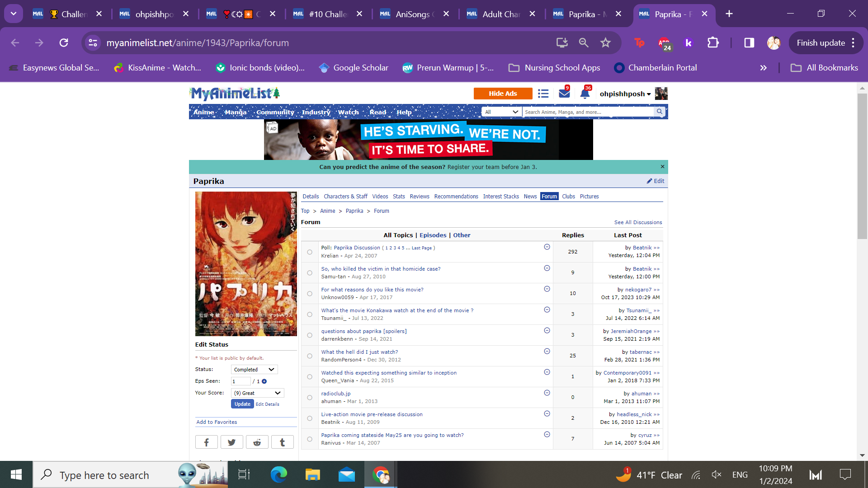
Task: Expand Chrome tab search chevron
Action: coord(14,14)
